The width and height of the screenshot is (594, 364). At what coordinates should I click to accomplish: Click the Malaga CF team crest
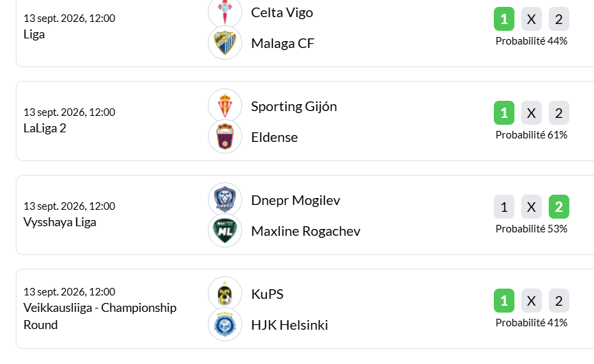(225, 43)
